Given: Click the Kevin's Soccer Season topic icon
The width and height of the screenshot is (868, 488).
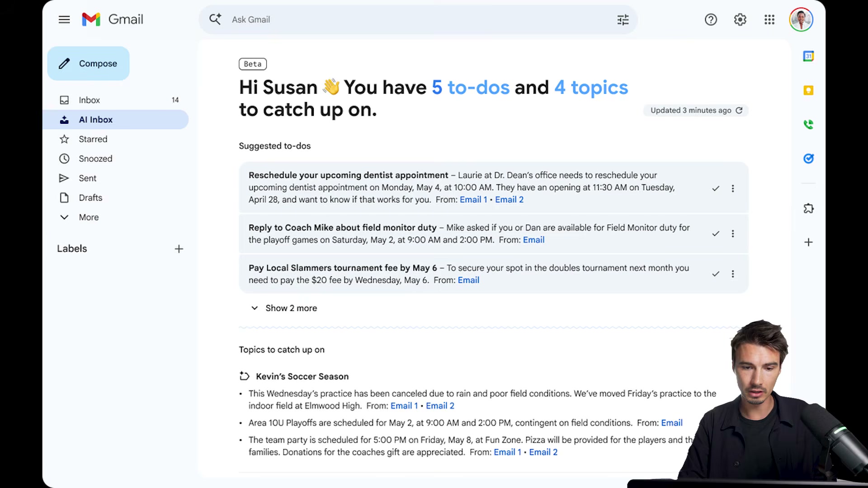Looking at the screenshot, I should [x=245, y=376].
